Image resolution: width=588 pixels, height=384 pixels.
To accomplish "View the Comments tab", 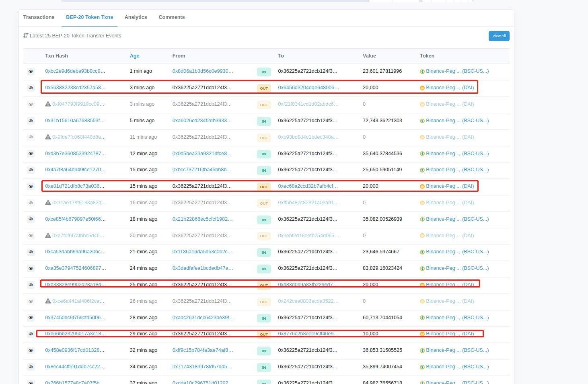I will click(x=172, y=17).
